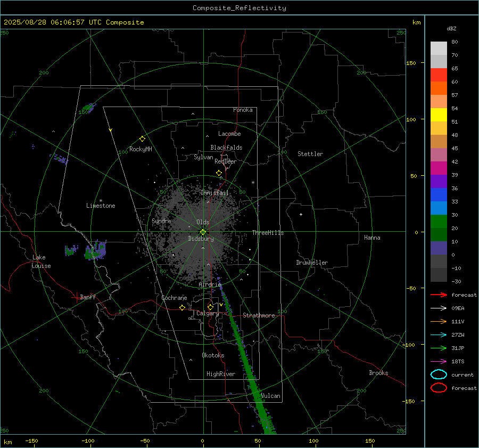The height and width of the screenshot is (448, 479).
Task: Click the Composite_Reflectivity title text
Action: tap(239, 8)
